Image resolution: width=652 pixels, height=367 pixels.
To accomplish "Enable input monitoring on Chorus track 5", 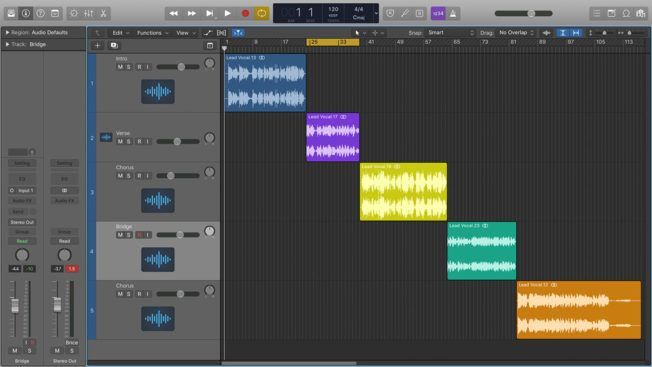I will (148, 294).
